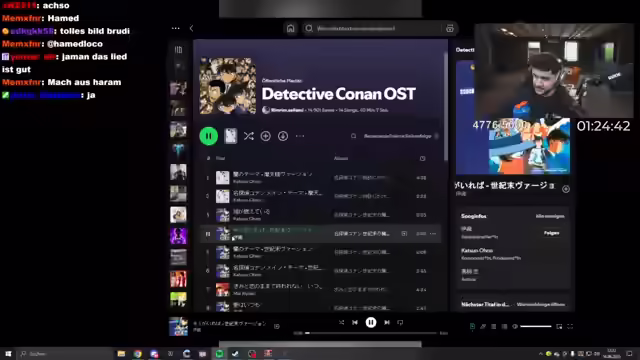Select track number two row
Image resolution: width=640 pixels, height=360 pixels.
click(320, 196)
